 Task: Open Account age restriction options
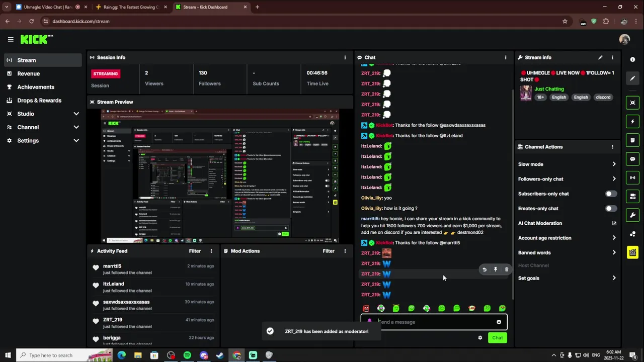click(x=567, y=238)
